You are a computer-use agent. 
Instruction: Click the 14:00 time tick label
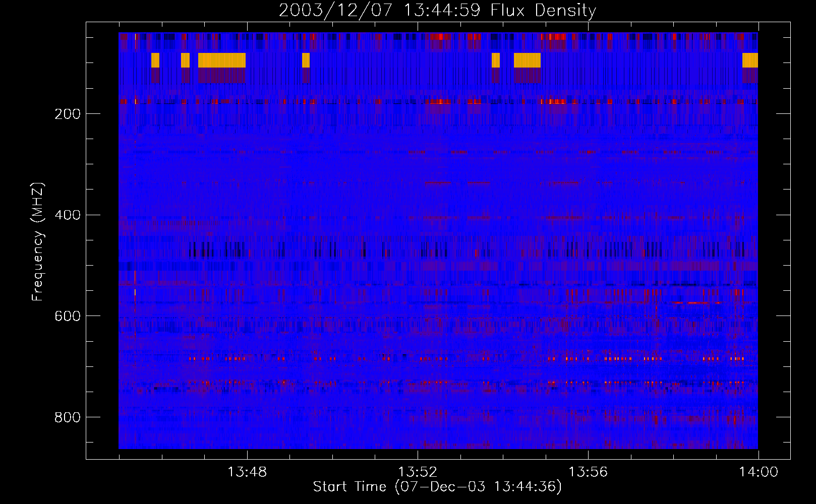click(x=759, y=472)
